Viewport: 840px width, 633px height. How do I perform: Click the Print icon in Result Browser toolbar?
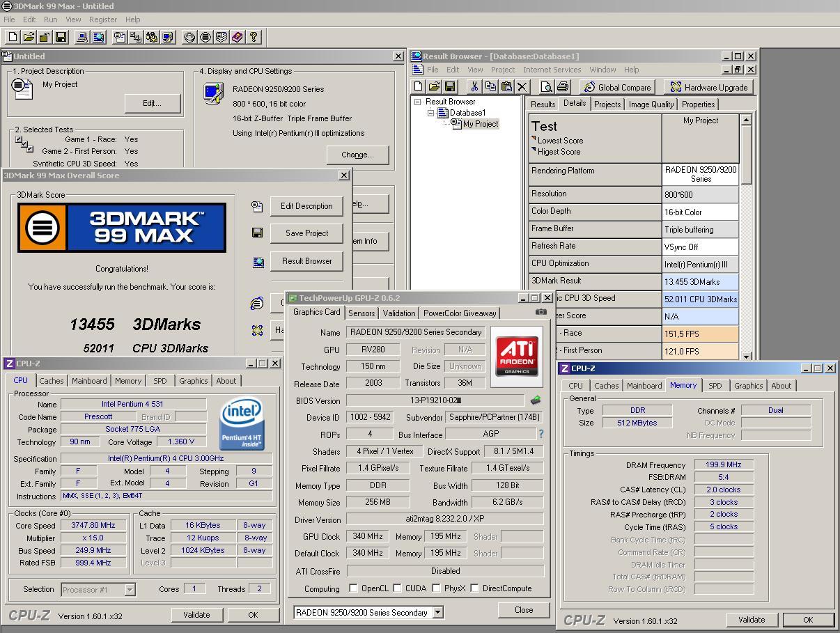click(563, 87)
